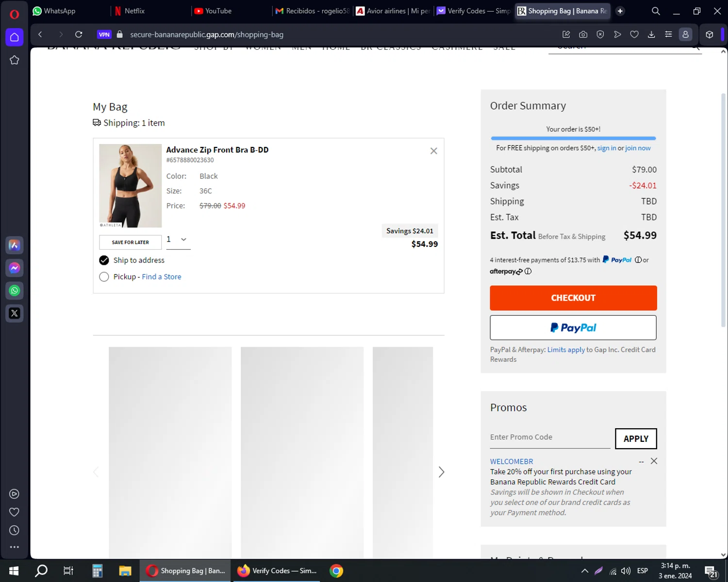The height and width of the screenshot is (582, 728).
Task: Open the sidebar player icon
Action: (x=14, y=494)
